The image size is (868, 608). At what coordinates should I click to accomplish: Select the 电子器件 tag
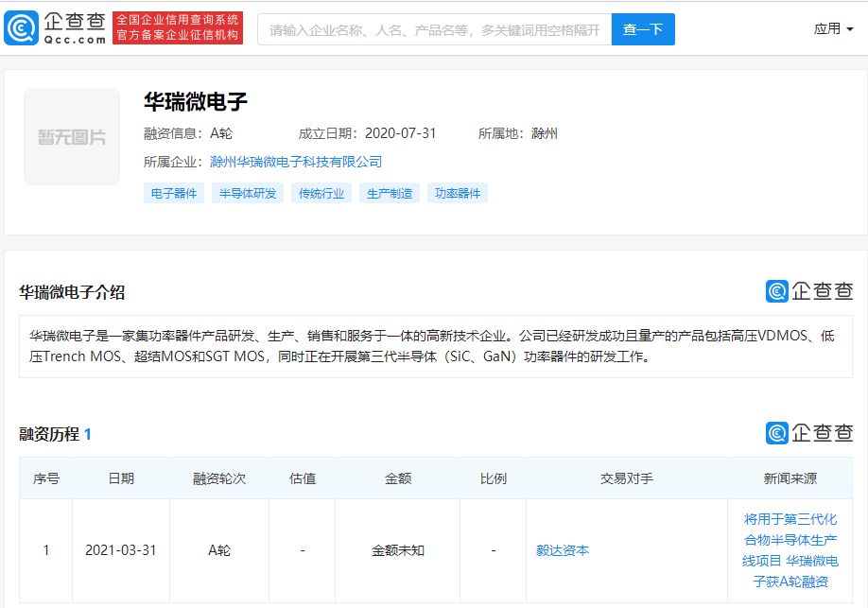[174, 193]
